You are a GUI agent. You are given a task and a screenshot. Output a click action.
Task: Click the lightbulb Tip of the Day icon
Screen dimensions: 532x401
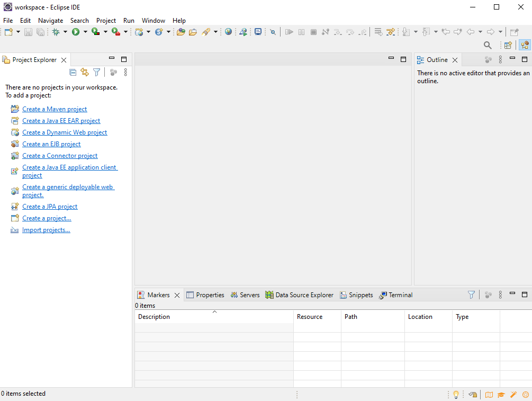pyautogui.click(x=456, y=395)
